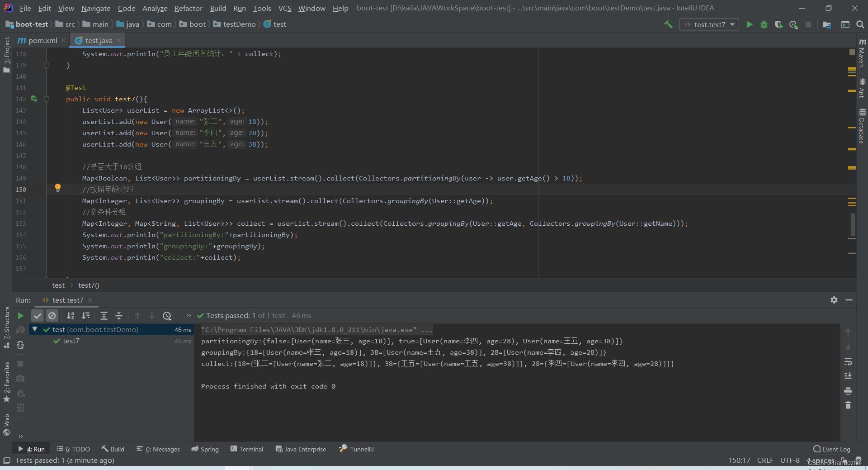868x470 pixels.
Task: Open the TunnelliJ tool window
Action: (x=357, y=449)
